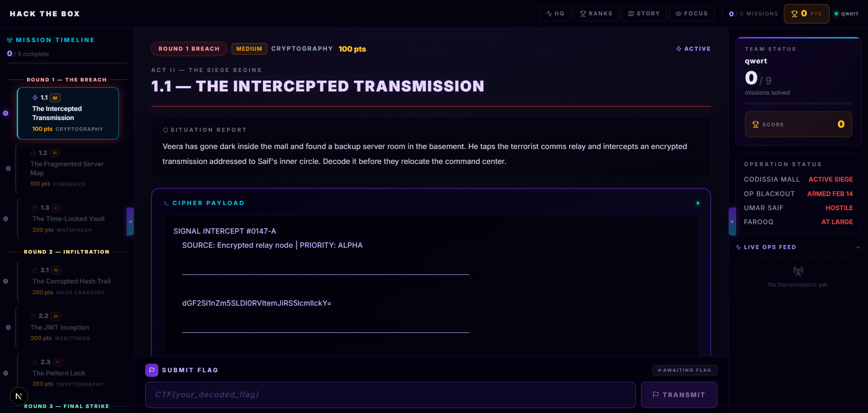Screen dimensions: 868x413
Task: Open the RANKS page
Action: pos(596,14)
